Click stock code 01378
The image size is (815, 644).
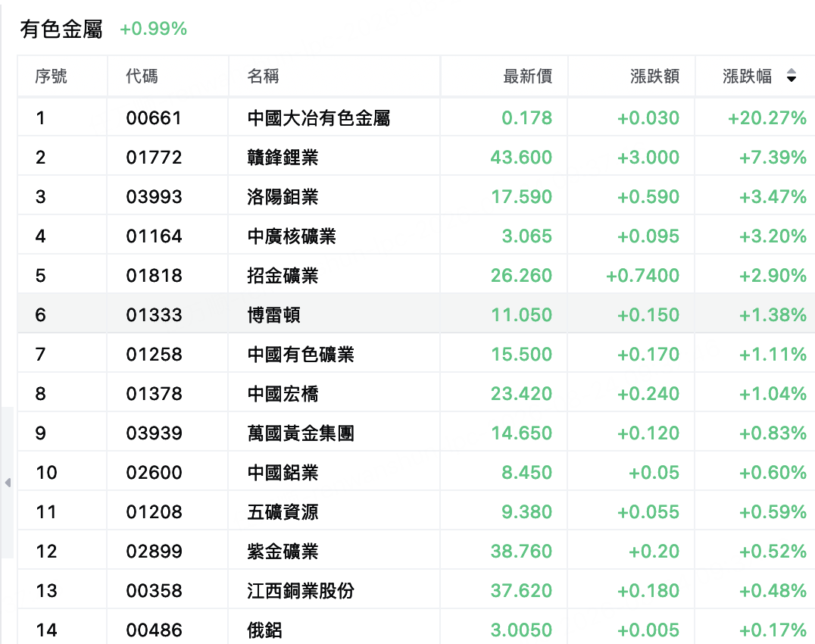click(x=154, y=394)
